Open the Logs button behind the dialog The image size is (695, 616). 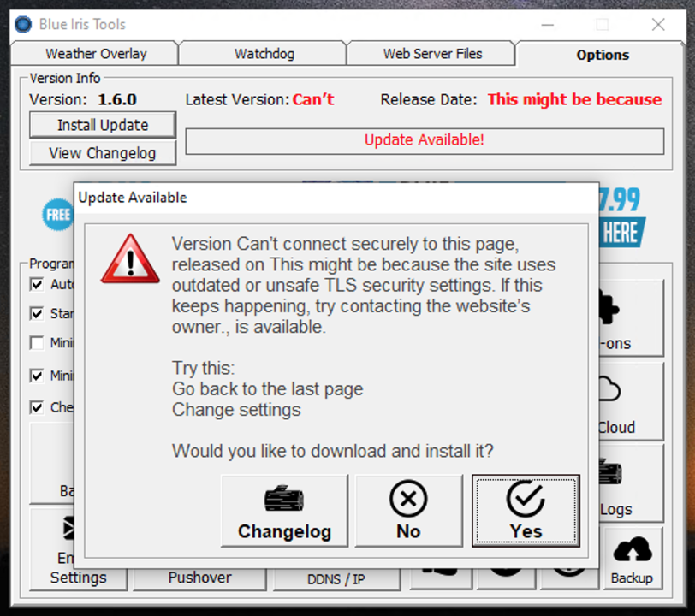click(x=631, y=483)
